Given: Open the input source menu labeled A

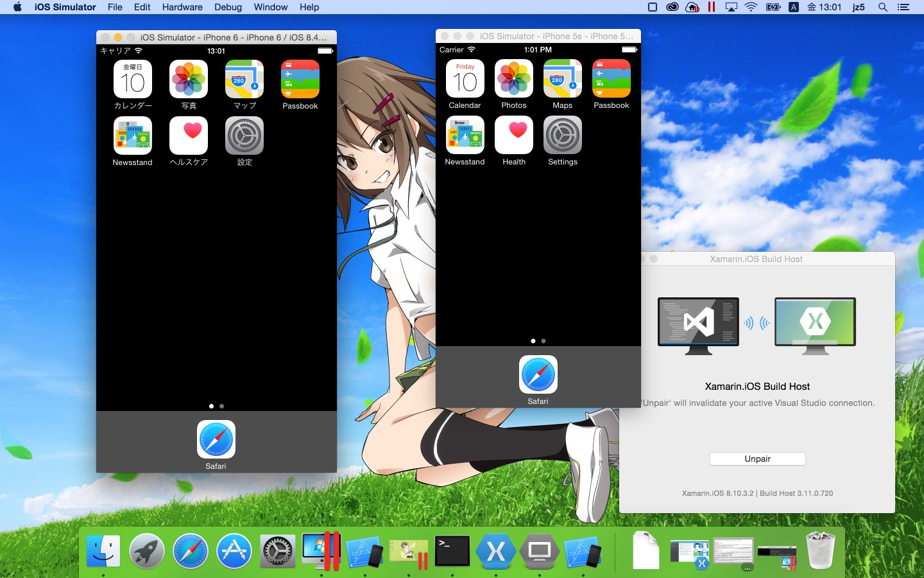Looking at the screenshot, I should pyautogui.click(x=793, y=7).
